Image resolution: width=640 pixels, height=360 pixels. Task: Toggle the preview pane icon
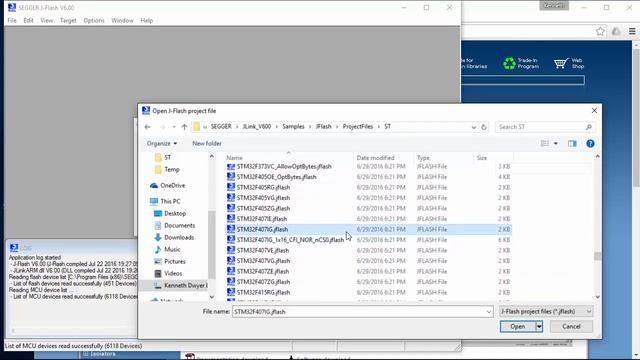[572, 144]
